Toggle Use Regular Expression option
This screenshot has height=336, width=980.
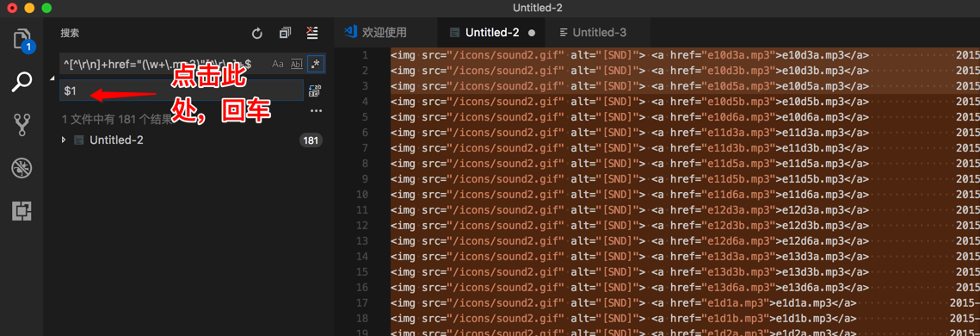click(317, 64)
